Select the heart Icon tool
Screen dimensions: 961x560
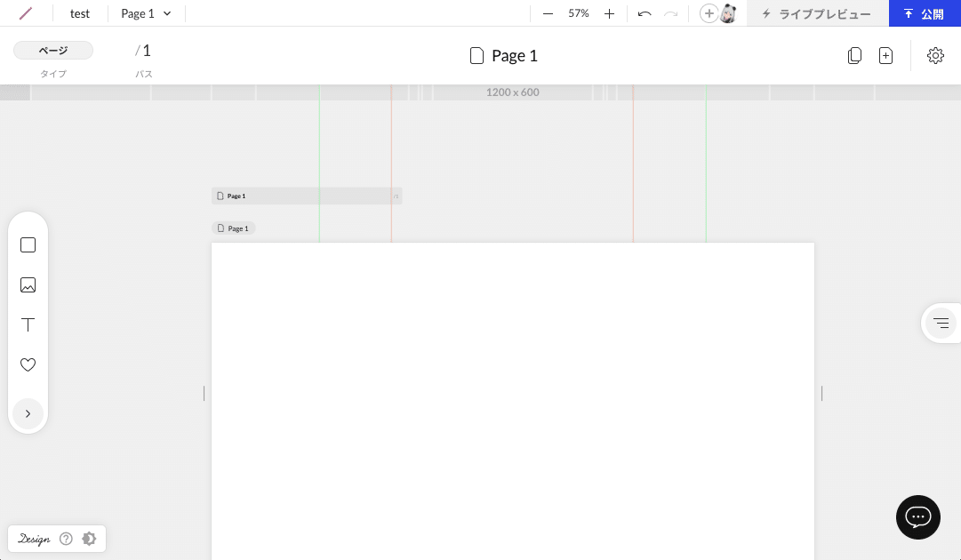coord(28,364)
